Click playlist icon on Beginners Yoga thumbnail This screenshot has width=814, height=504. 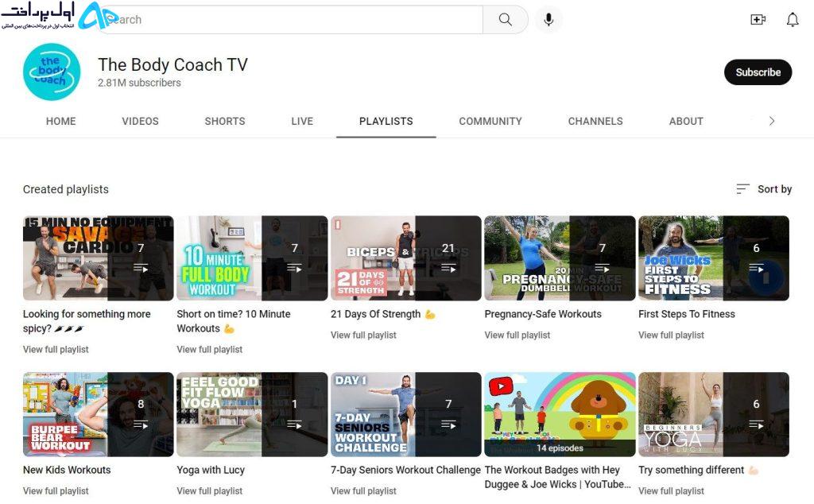point(757,425)
